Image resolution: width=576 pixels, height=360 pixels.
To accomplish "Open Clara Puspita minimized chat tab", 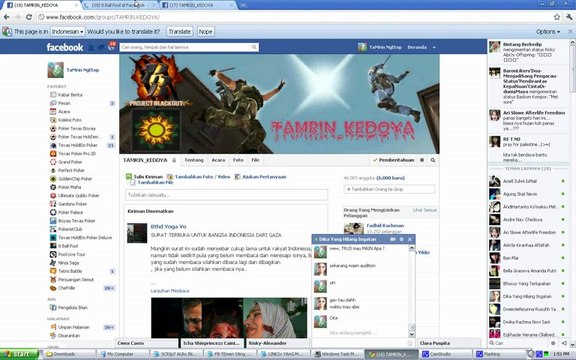I will (x=449, y=343).
